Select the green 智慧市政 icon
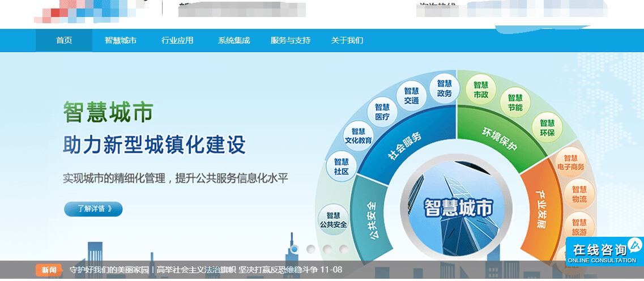 tap(480, 90)
